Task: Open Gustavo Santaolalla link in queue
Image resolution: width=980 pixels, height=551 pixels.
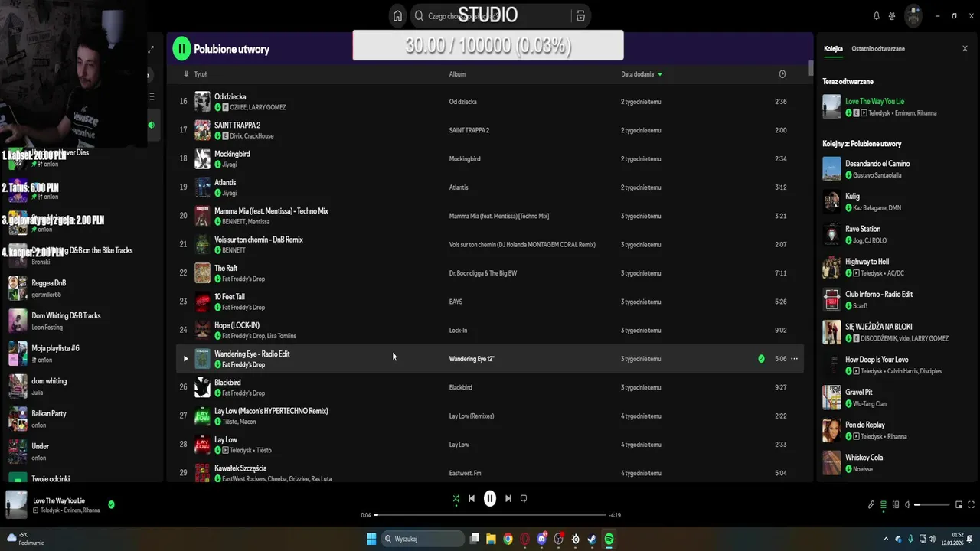Action: point(877,175)
